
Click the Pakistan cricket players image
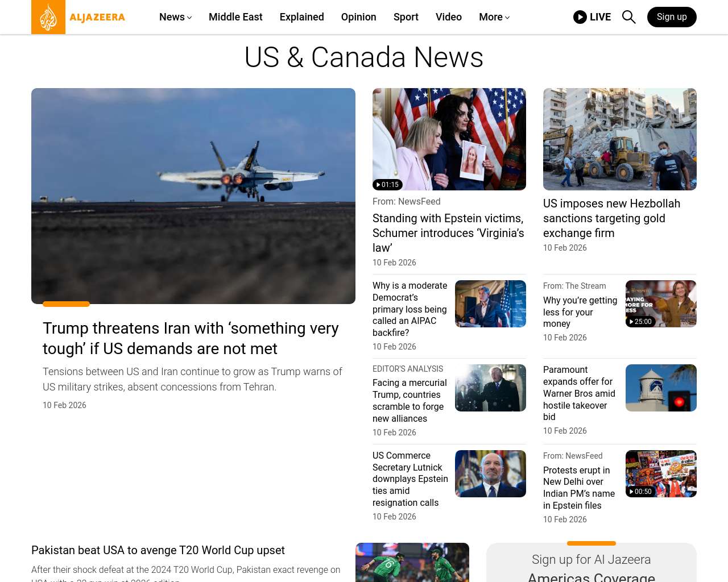pyautogui.click(x=412, y=562)
